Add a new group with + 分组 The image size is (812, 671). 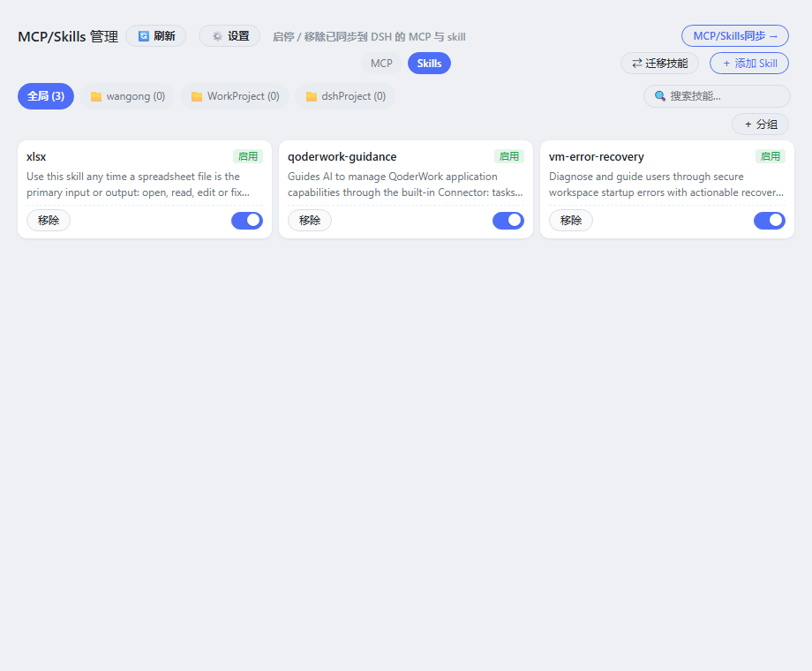pos(760,124)
